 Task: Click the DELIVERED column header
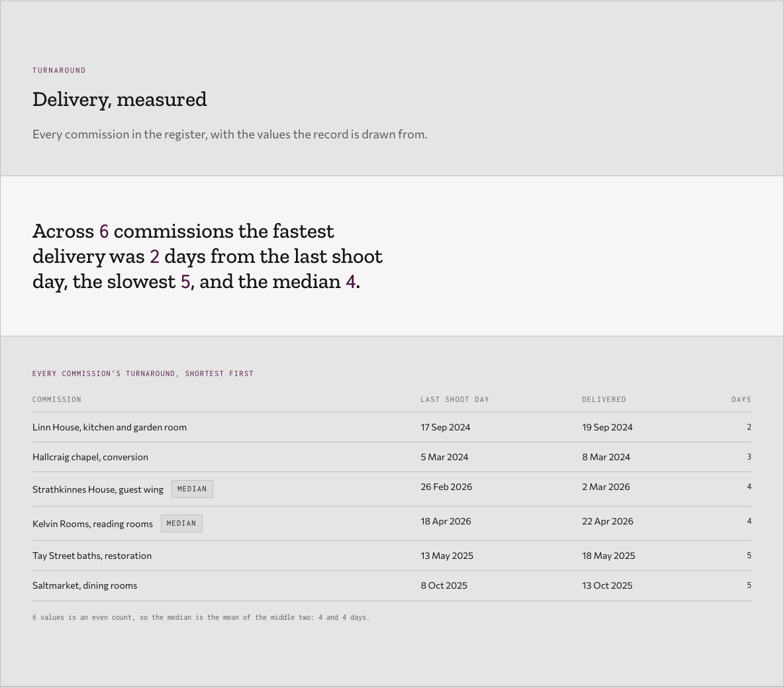[604, 399]
